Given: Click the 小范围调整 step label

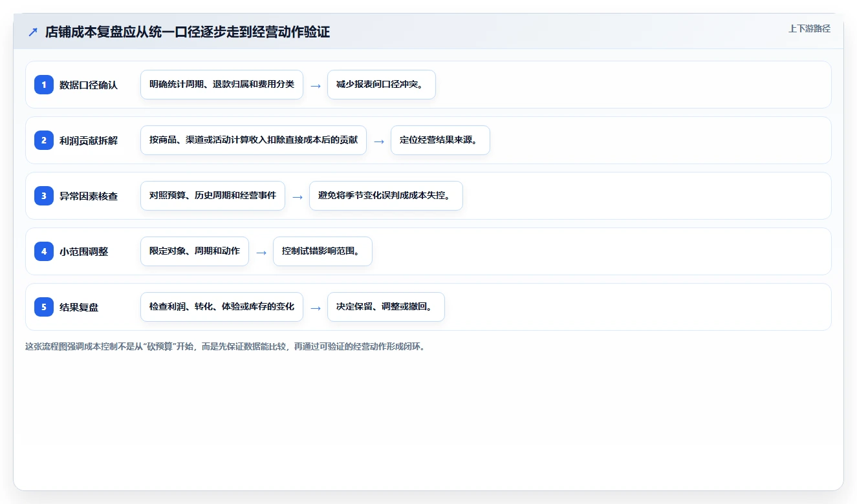Looking at the screenshot, I should (84, 251).
